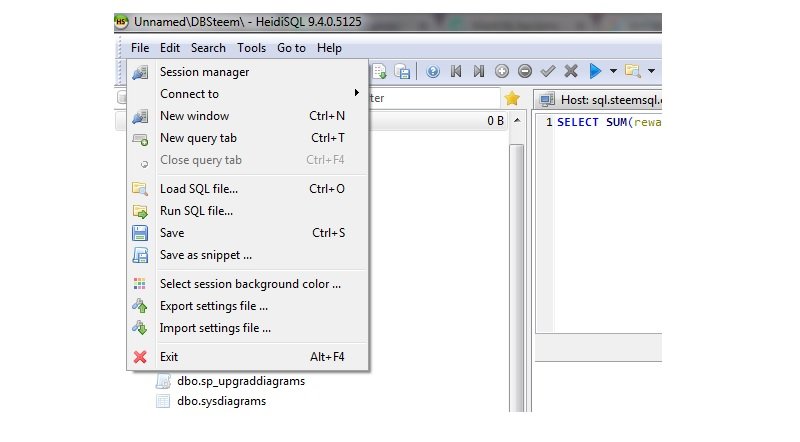Click the red Exit cross icon
The width and height of the screenshot is (800, 442).
140,357
